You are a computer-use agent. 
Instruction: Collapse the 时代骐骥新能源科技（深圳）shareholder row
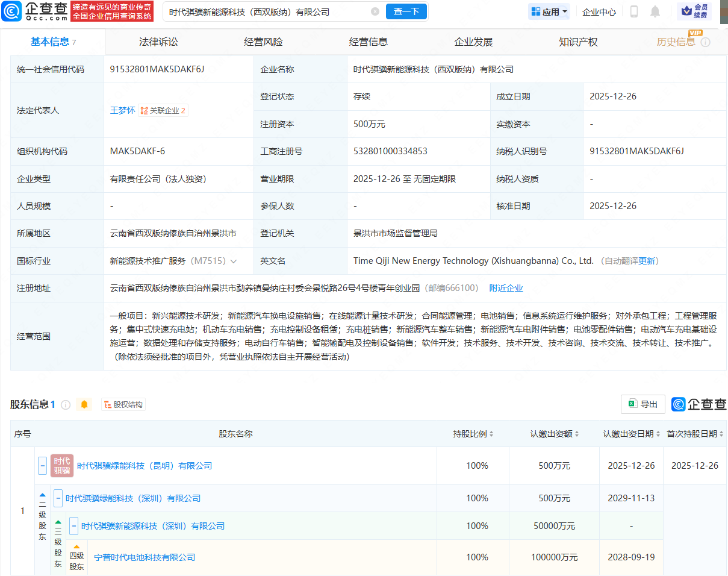[x=74, y=526]
